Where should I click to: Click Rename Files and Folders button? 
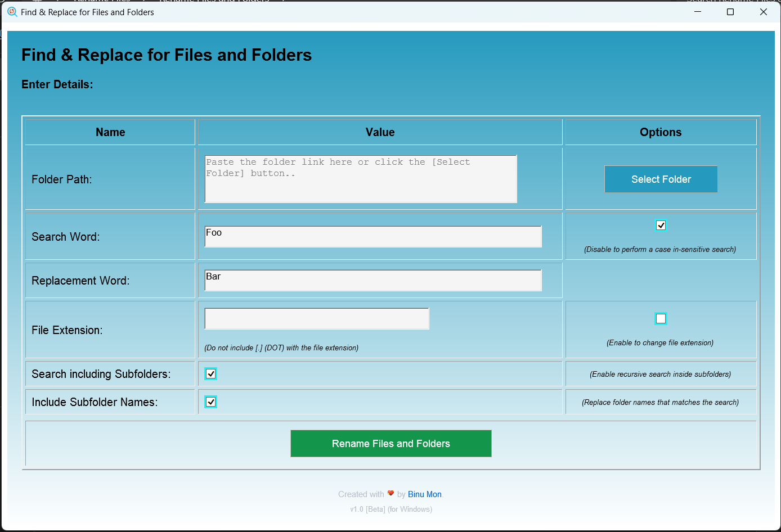(x=391, y=444)
